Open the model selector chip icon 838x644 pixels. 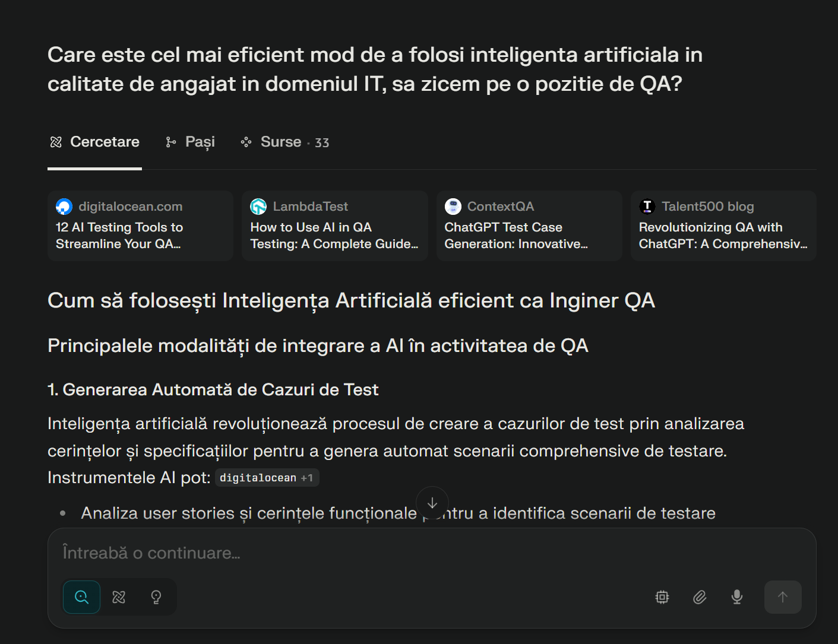pos(662,597)
